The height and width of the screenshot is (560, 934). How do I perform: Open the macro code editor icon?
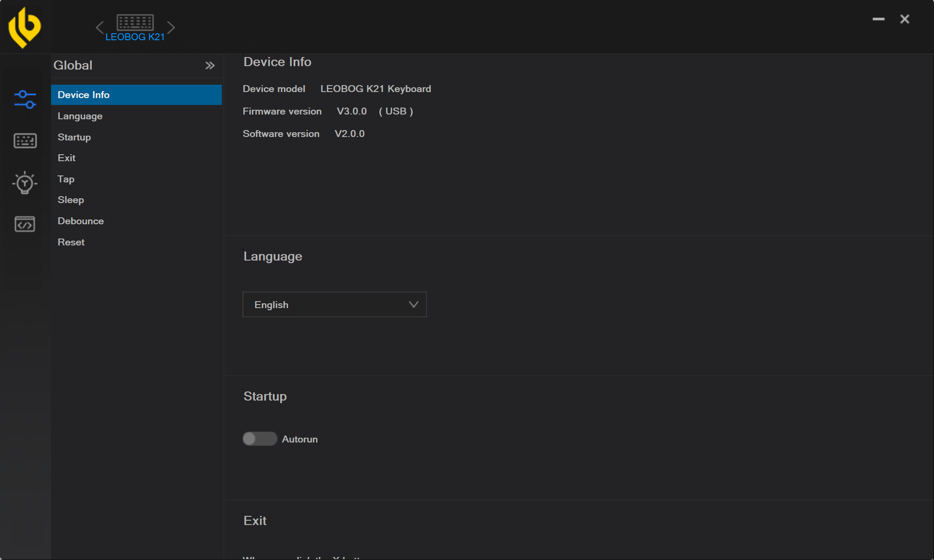(25, 224)
